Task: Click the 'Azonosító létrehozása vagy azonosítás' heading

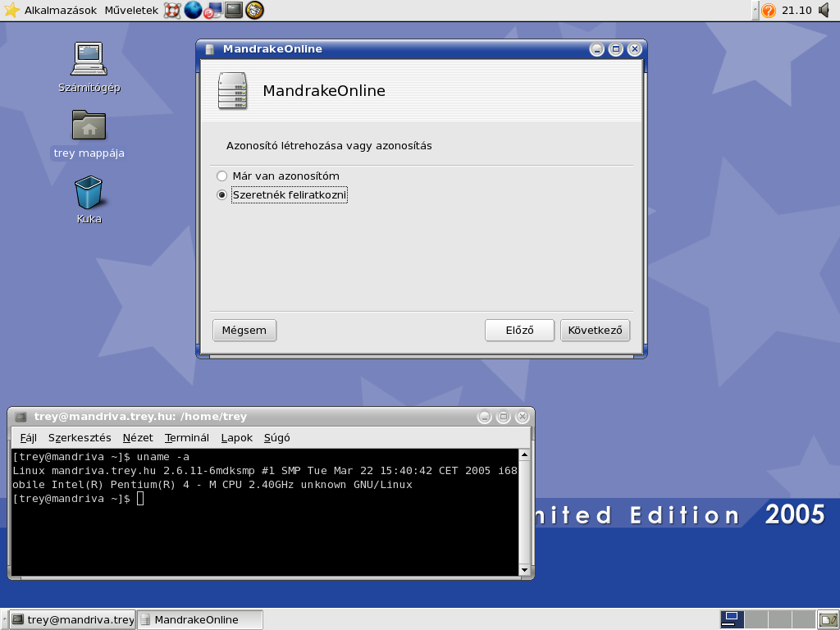Action: (x=329, y=146)
